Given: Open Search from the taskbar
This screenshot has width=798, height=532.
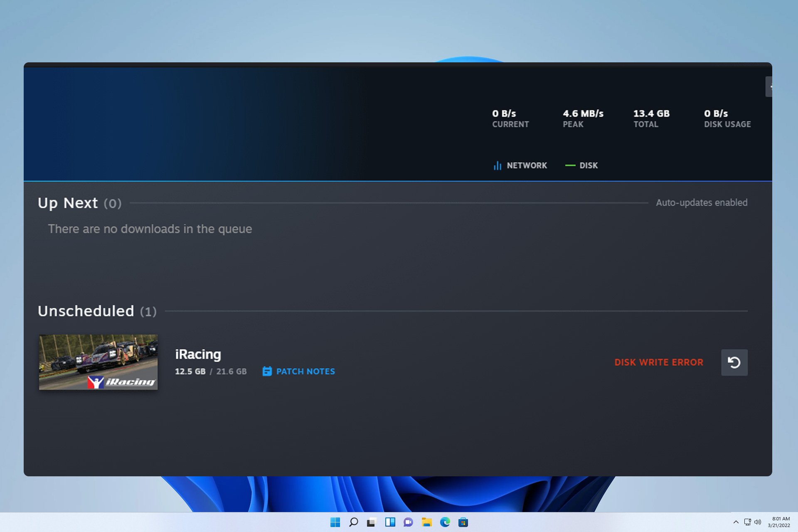Looking at the screenshot, I should click(x=353, y=522).
